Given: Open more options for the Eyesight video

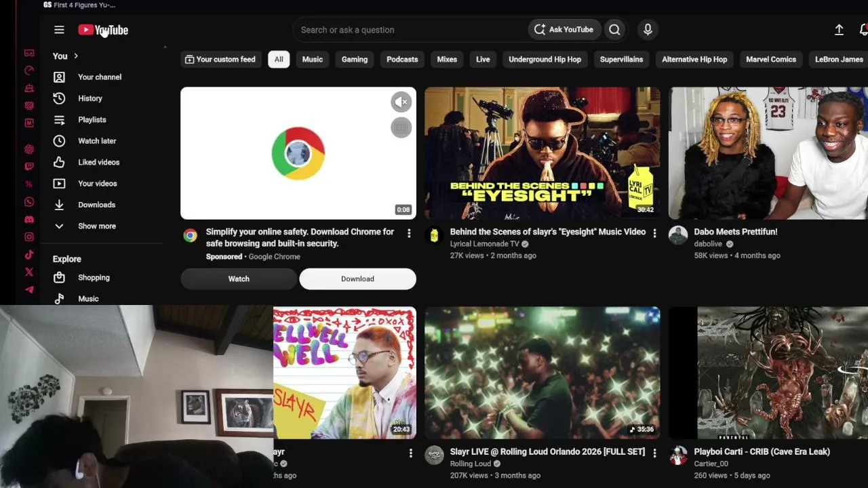Looking at the screenshot, I should point(654,233).
